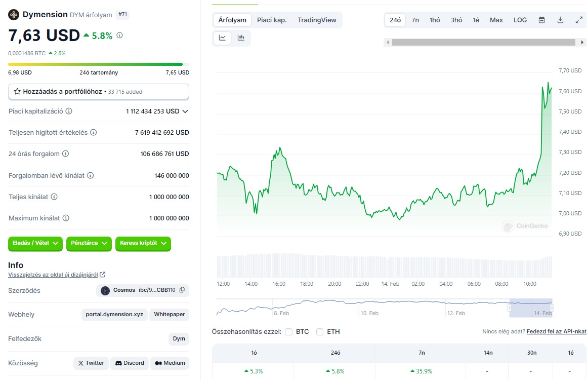588x380 pixels.
Task: Open the calendar date range picker
Action: (541, 20)
